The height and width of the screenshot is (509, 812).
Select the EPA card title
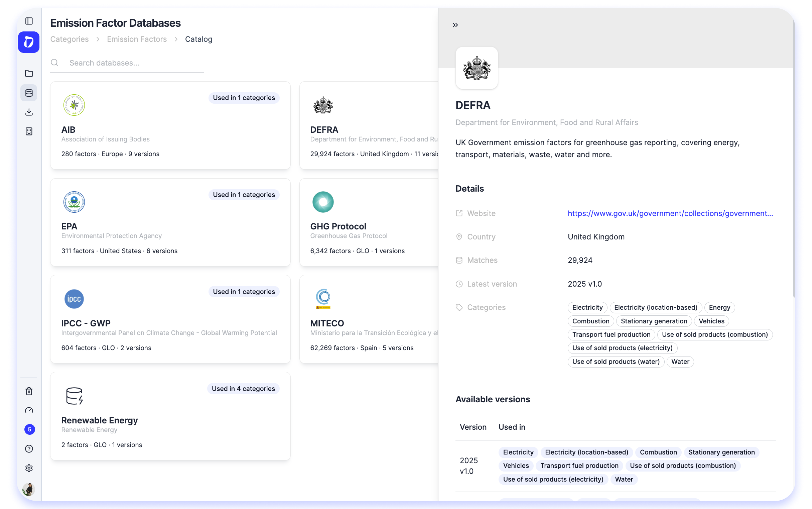click(69, 226)
